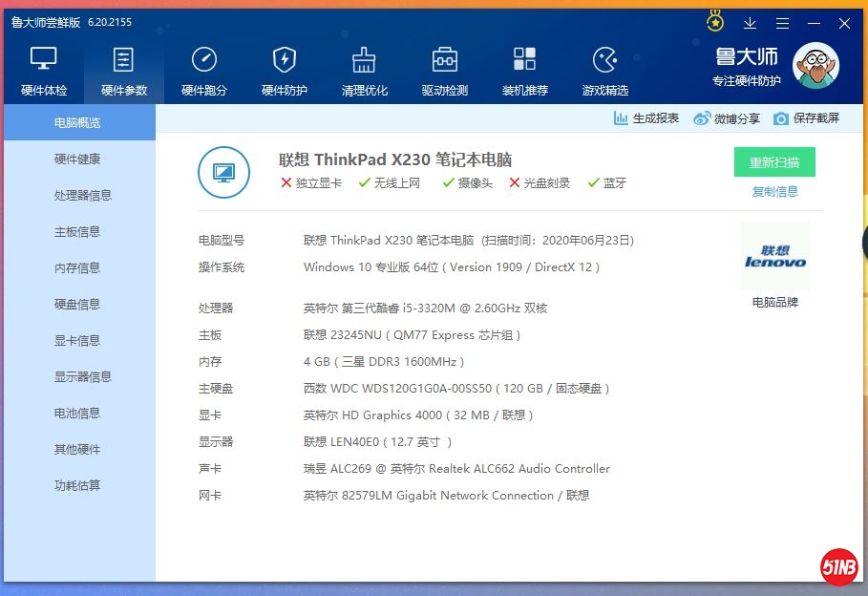Open the title bar download arrow dropdown

pyautogui.click(x=750, y=23)
